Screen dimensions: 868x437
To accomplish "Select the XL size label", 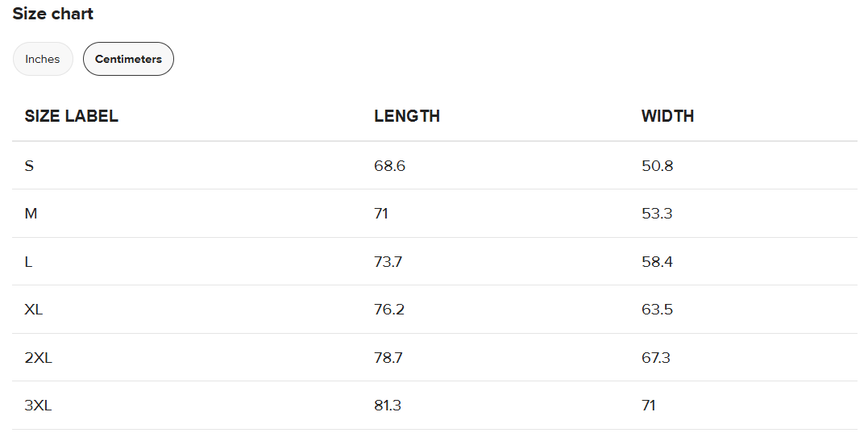I will [34, 310].
